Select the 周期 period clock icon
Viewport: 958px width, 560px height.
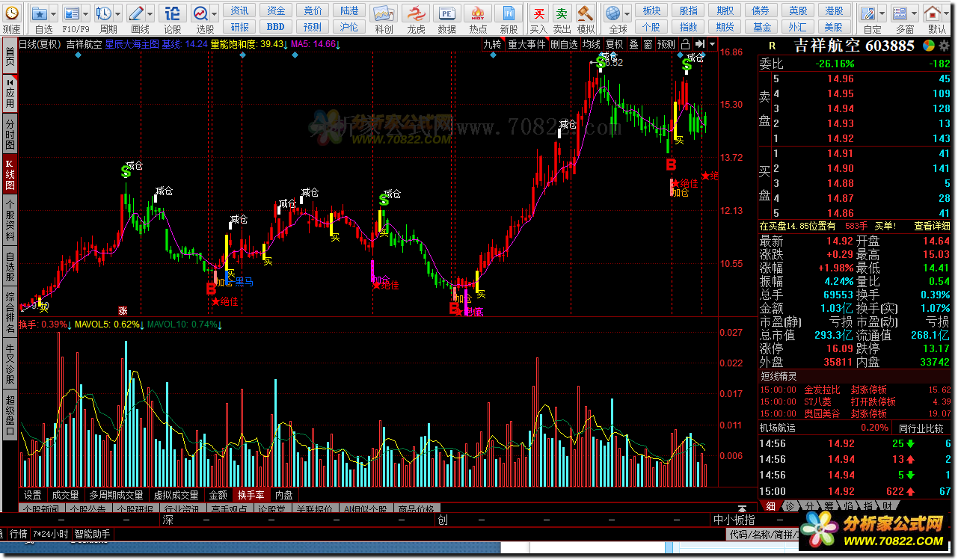click(x=103, y=13)
